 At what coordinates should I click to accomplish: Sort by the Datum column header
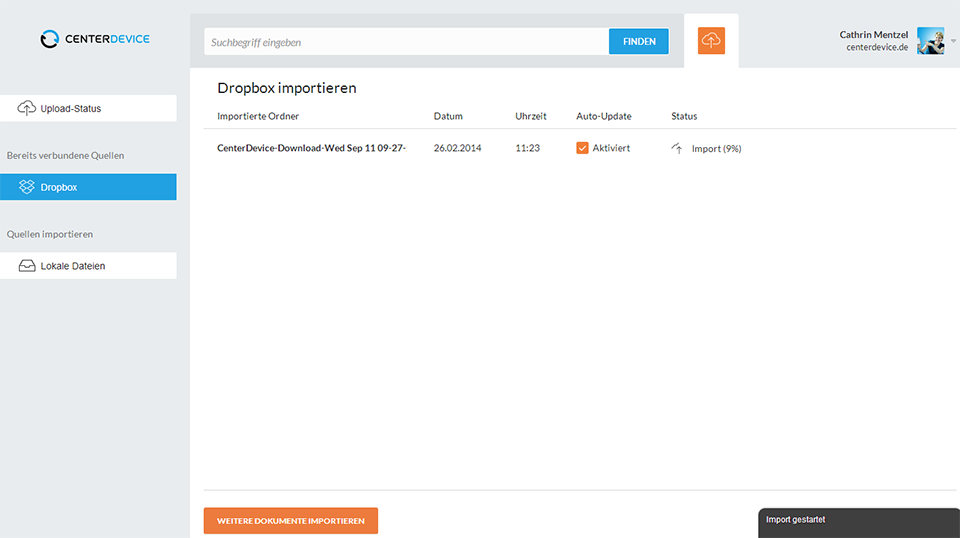(448, 116)
